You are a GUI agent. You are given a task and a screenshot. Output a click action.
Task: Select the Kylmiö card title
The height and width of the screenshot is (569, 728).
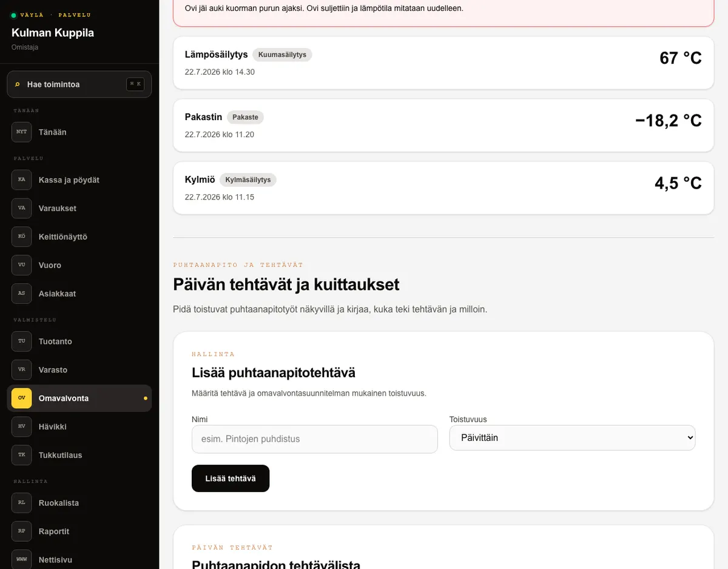[200, 180]
